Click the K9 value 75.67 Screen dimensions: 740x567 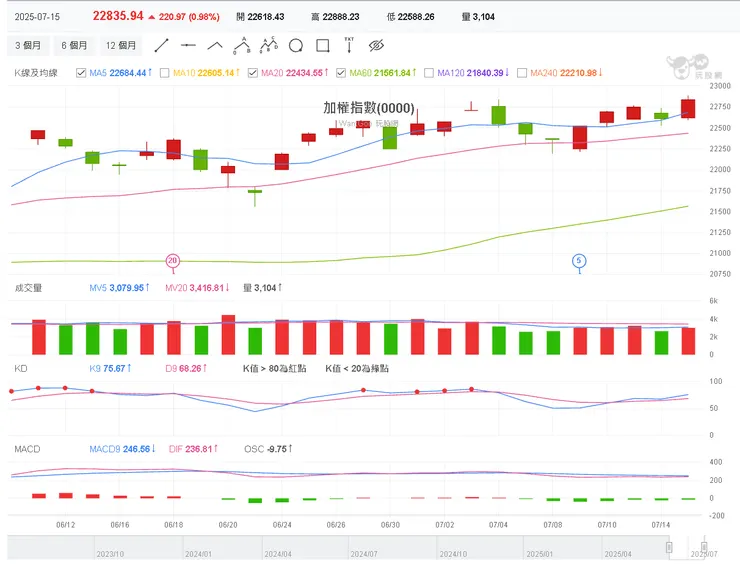tap(114, 369)
